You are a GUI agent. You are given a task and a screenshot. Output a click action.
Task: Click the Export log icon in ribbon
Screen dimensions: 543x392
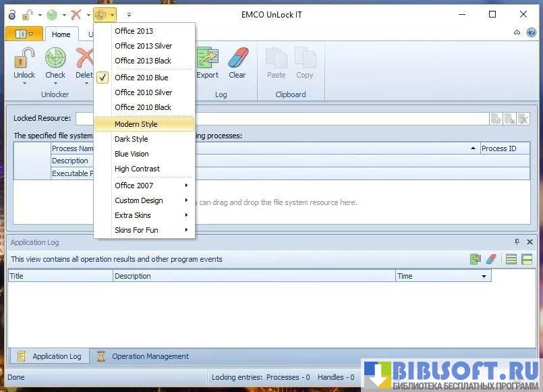point(207,59)
